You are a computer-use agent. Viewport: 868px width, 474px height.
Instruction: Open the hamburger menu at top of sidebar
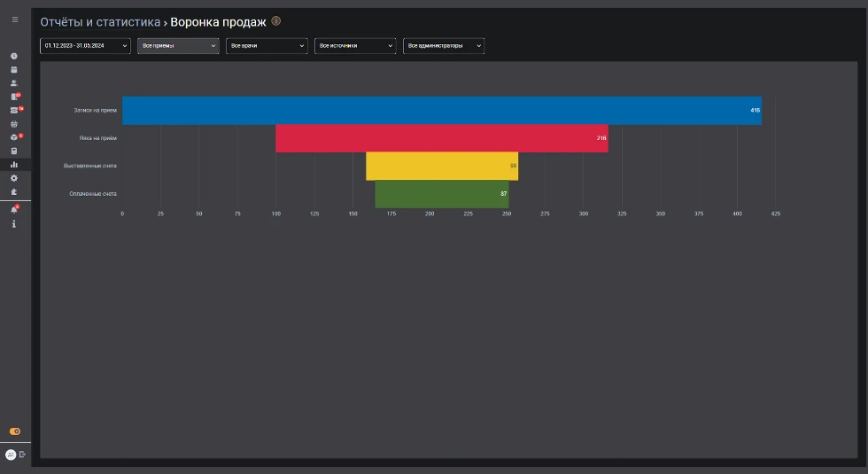click(14, 19)
